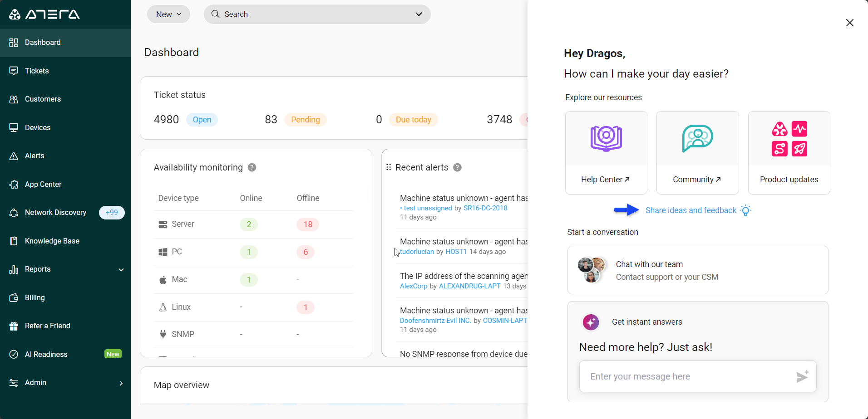This screenshot has width=868, height=419.
Task: Click Share ideas and feedback link
Action: [x=690, y=210]
